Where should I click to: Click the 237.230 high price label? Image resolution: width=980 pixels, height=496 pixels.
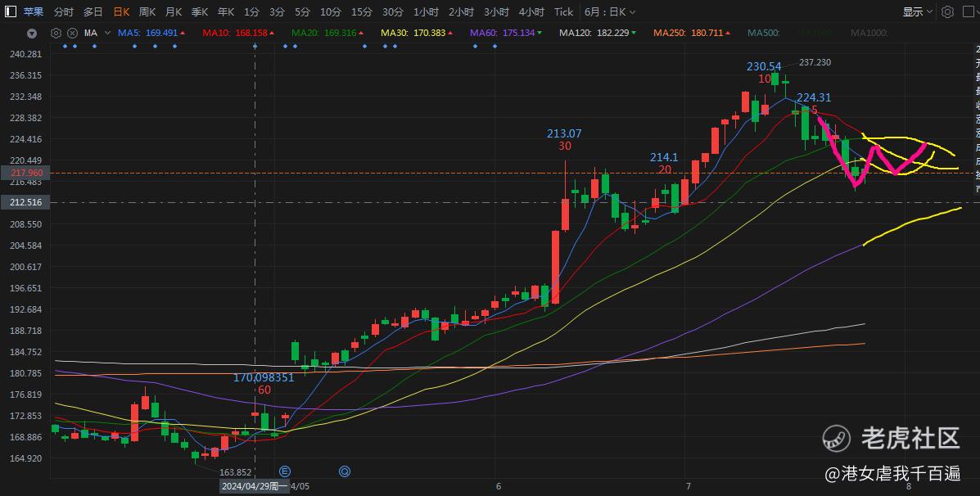coord(815,62)
